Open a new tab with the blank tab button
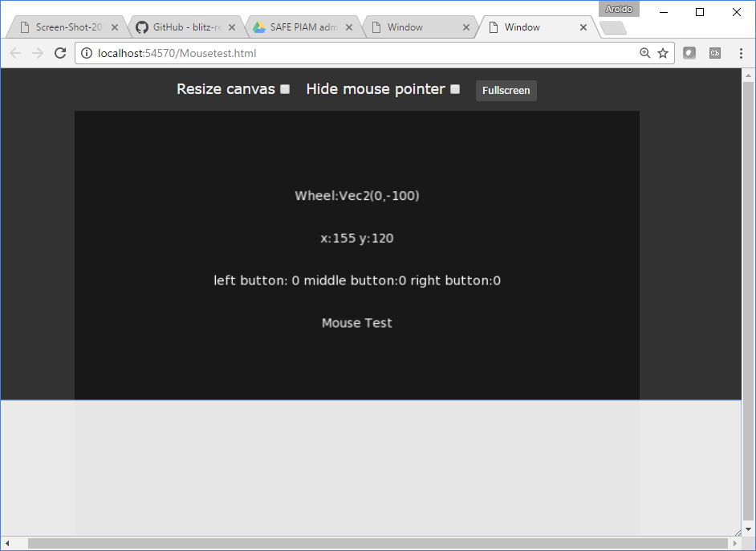Viewport: 756px width, 551px height. 612,28
